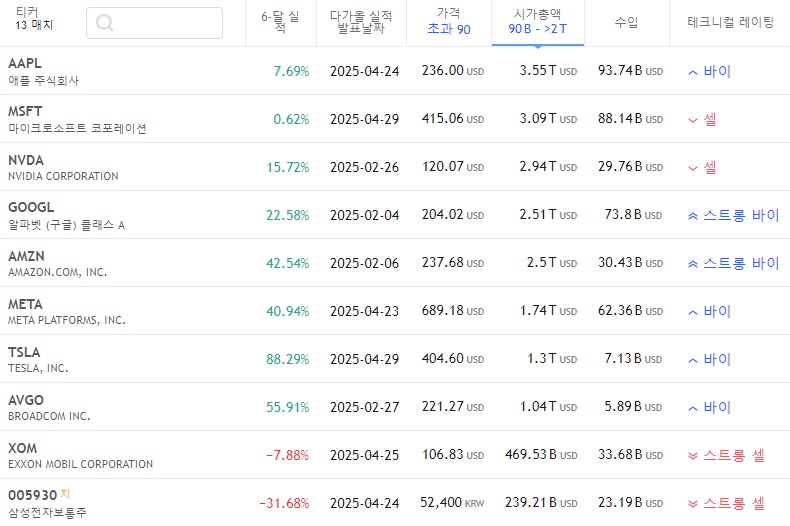Select Samsung price 52,400 KRW
The image size is (790, 526).
click(452, 503)
